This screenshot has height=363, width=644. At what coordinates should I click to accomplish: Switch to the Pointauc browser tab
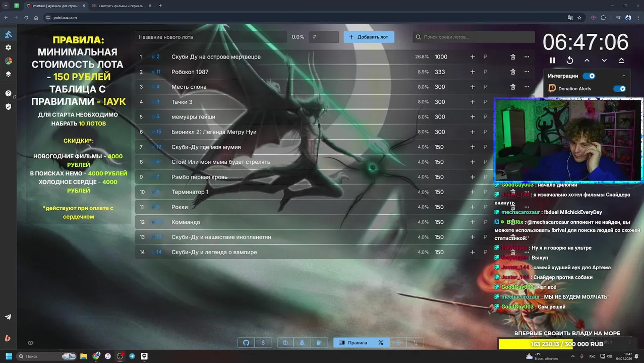click(54, 6)
